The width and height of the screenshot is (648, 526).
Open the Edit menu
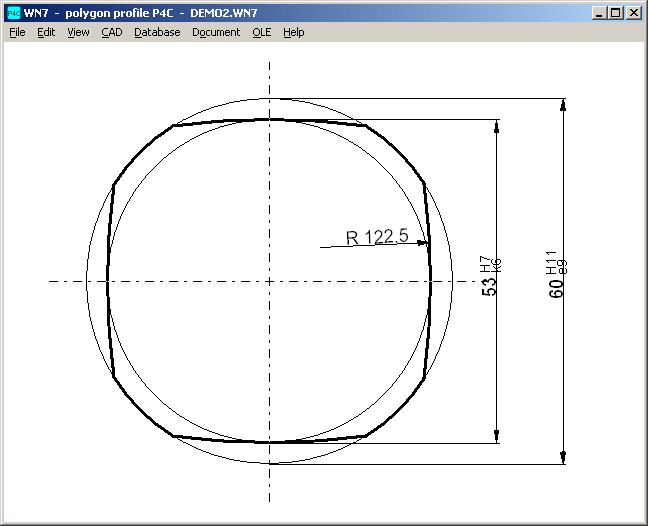46,32
